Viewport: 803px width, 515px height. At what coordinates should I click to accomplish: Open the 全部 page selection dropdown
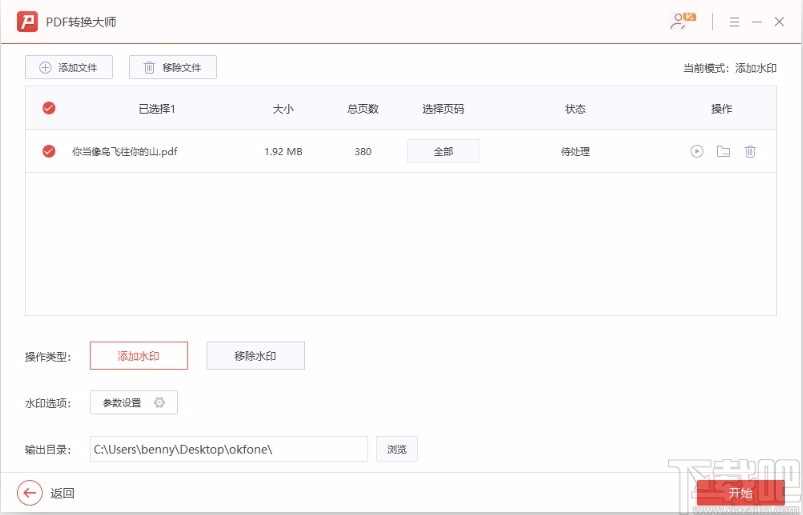443,152
